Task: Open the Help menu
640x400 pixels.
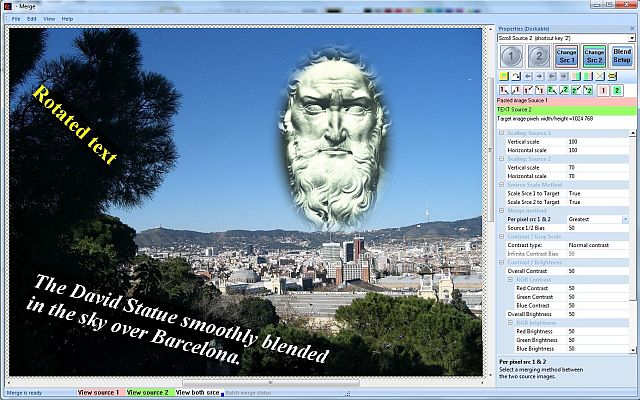Action: (x=67, y=19)
